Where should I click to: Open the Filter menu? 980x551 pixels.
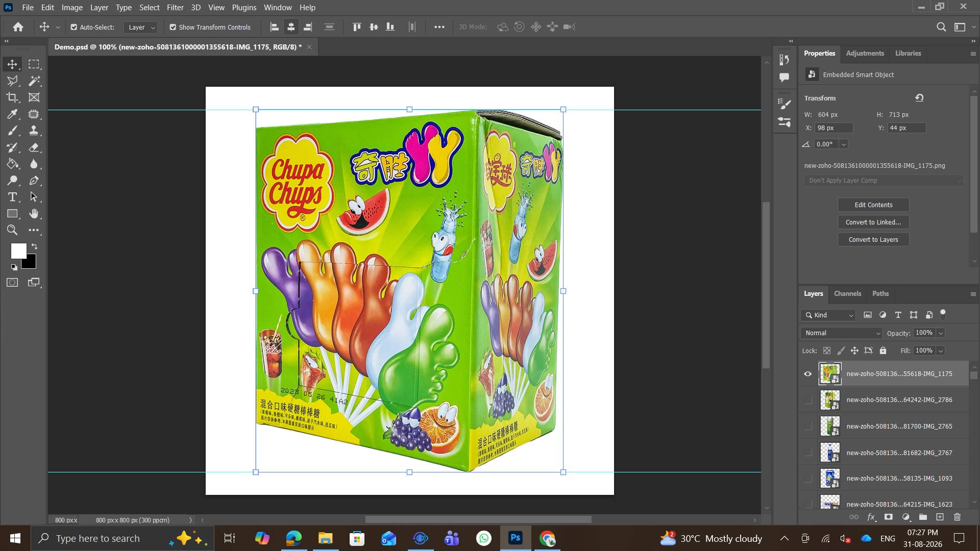pyautogui.click(x=175, y=8)
